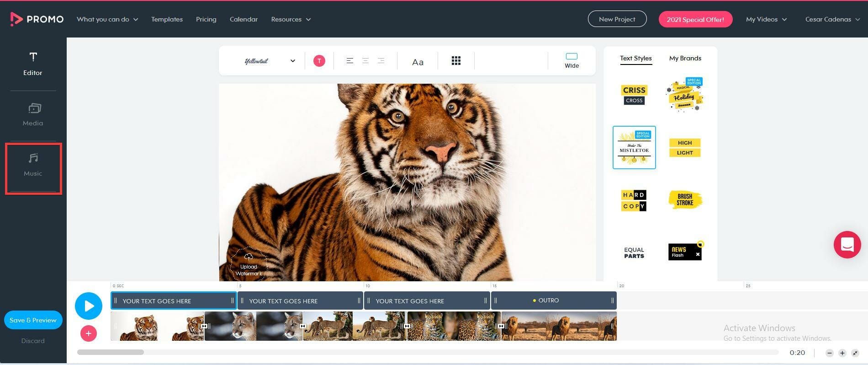The width and height of the screenshot is (868, 365).
Task: Open the live chat bubble
Action: (847, 245)
